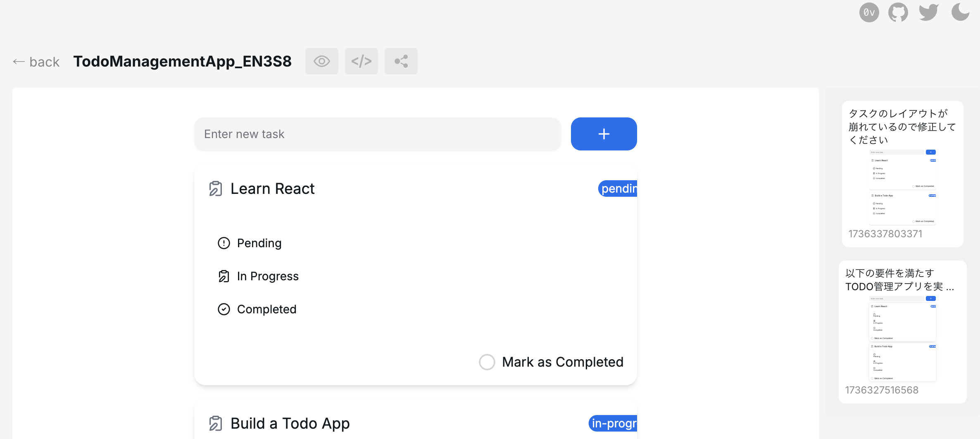This screenshot has height=439, width=980.
Task: Open code view with </> icon
Action: [x=361, y=61]
